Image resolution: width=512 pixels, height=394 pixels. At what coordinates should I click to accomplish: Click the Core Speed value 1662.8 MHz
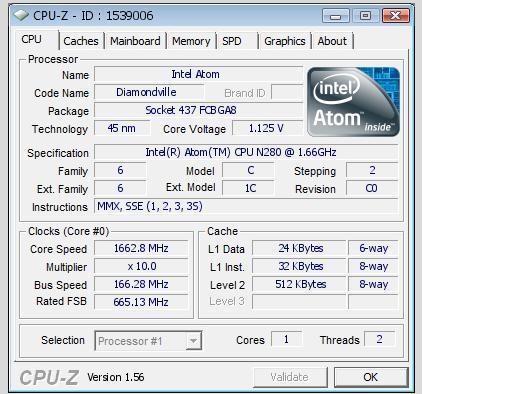pos(141,248)
